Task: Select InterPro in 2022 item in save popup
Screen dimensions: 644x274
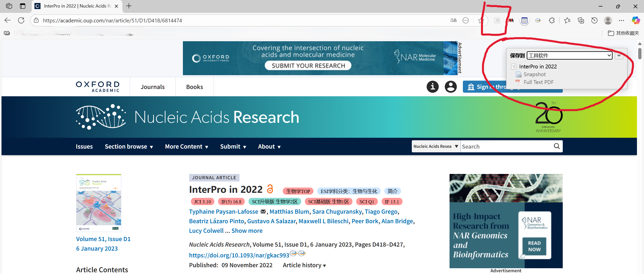Action: [x=538, y=67]
